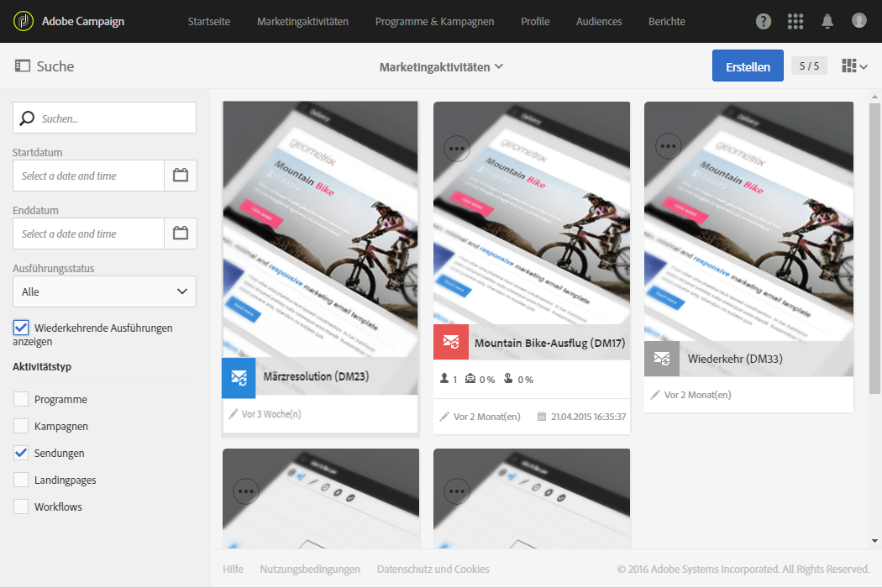Open the ellipsis menu on Mountain Bike-Ausflug card
This screenshot has height=588, width=882.
457,149
